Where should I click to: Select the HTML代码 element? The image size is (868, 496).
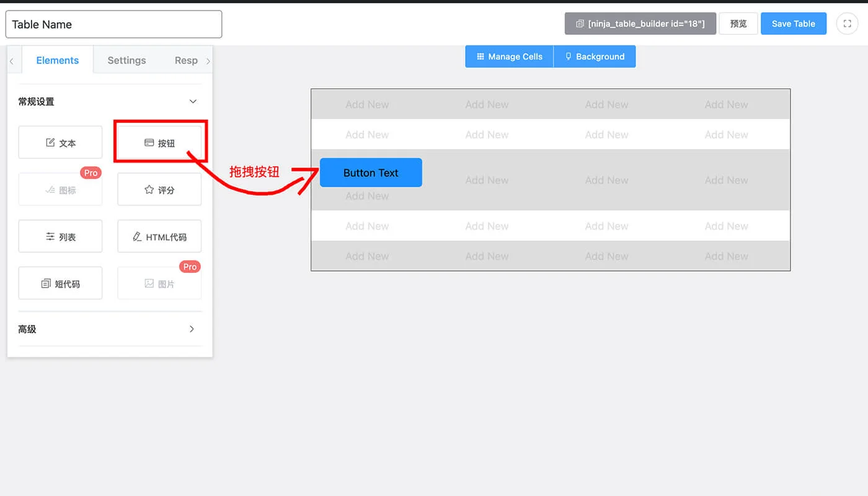[x=159, y=237]
